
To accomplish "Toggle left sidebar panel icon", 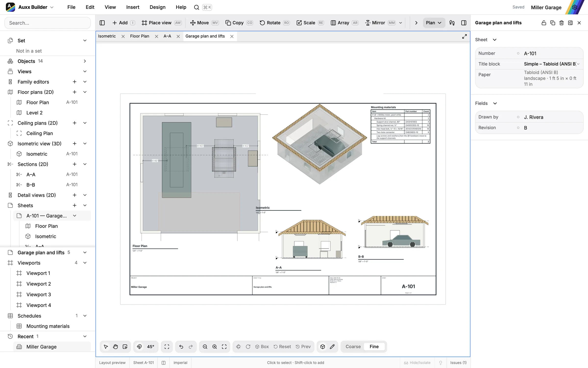I will (102, 23).
